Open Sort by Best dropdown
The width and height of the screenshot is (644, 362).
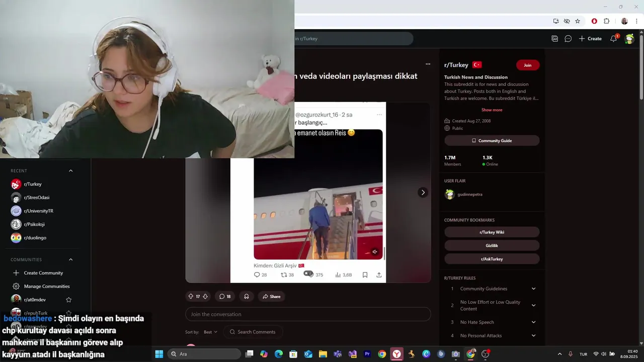tap(210, 332)
